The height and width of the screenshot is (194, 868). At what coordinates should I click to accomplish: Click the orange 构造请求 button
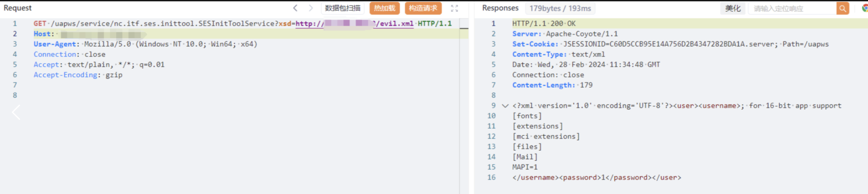point(423,8)
